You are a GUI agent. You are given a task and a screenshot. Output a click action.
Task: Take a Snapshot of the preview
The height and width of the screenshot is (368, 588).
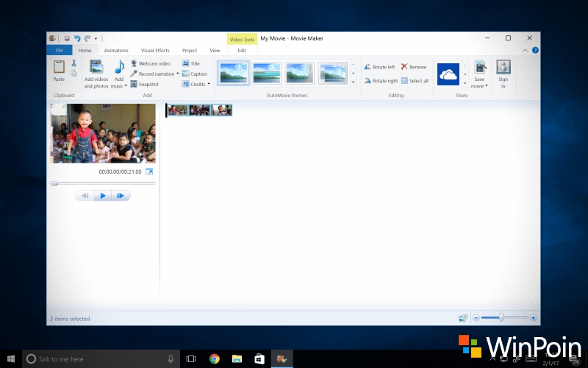pos(145,84)
